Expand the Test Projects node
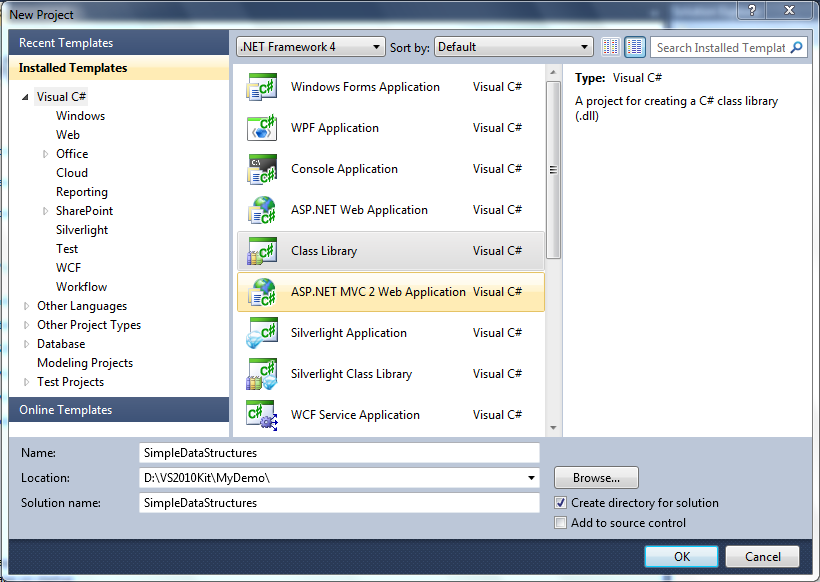The image size is (820, 582). (26, 382)
